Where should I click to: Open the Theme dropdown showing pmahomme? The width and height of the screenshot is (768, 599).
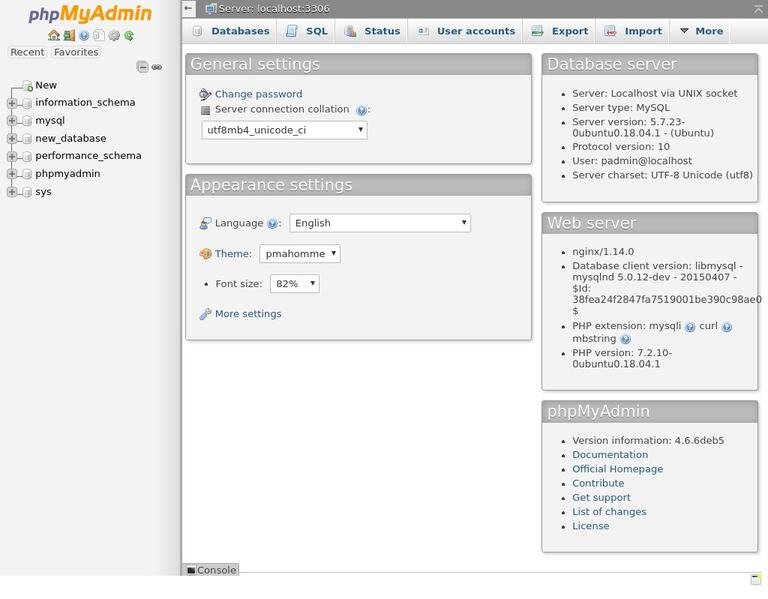point(300,254)
